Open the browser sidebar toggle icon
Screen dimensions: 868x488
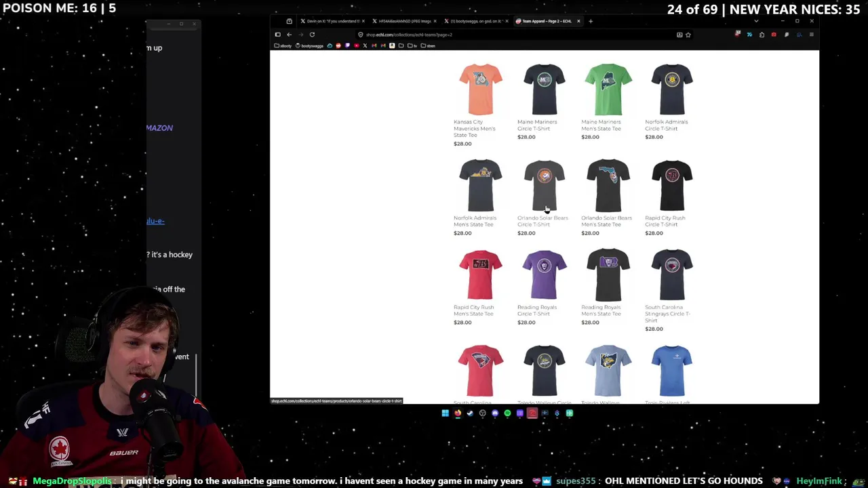click(x=277, y=35)
